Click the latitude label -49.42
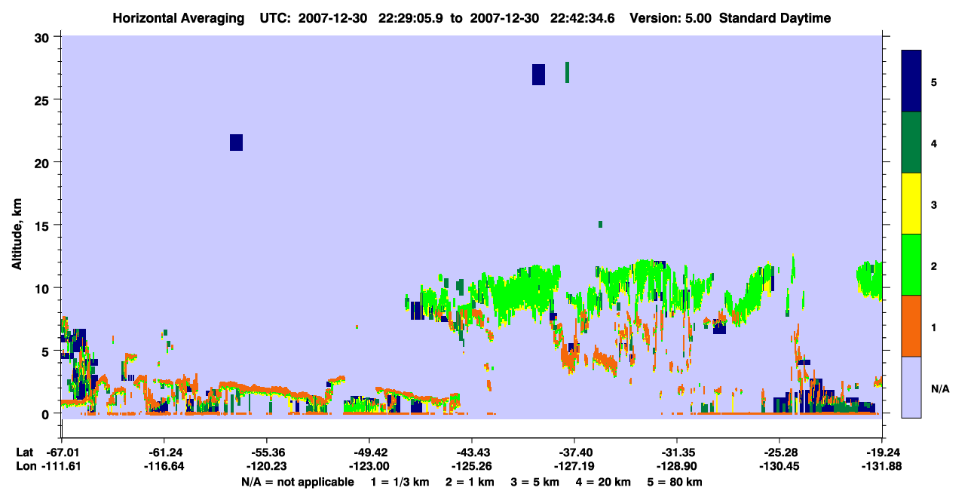The height and width of the screenshot is (503, 980). [x=369, y=452]
